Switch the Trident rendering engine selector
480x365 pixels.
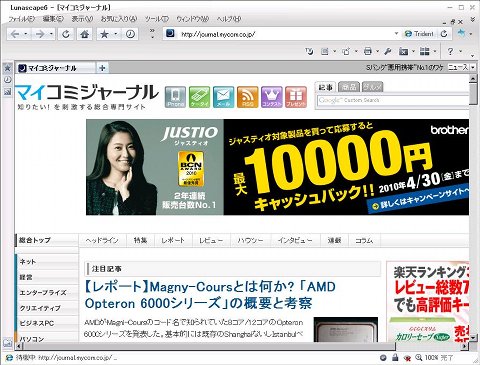click(x=419, y=34)
